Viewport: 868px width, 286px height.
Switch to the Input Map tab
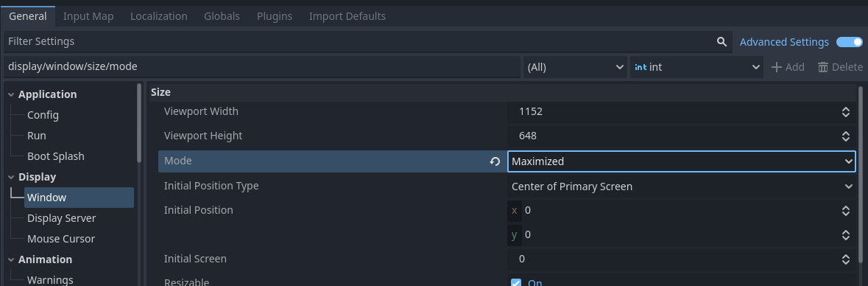88,16
